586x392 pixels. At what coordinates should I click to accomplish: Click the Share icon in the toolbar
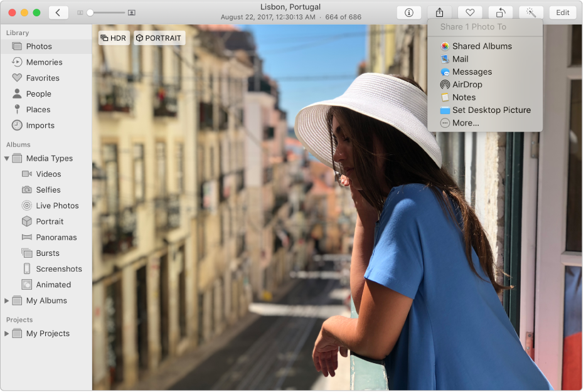(x=439, y=12)
